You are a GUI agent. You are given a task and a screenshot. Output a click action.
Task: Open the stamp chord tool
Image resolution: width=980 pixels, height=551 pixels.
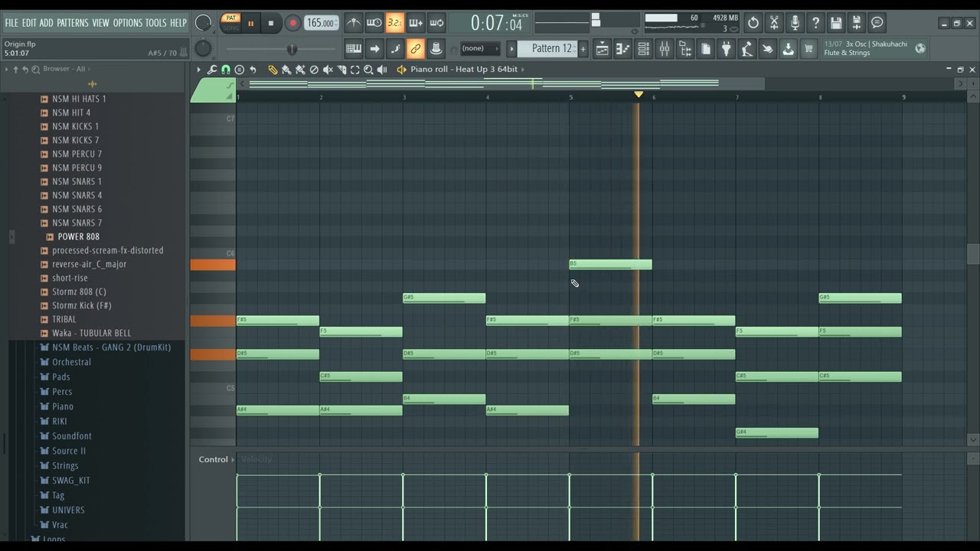[x=239, y=70]
